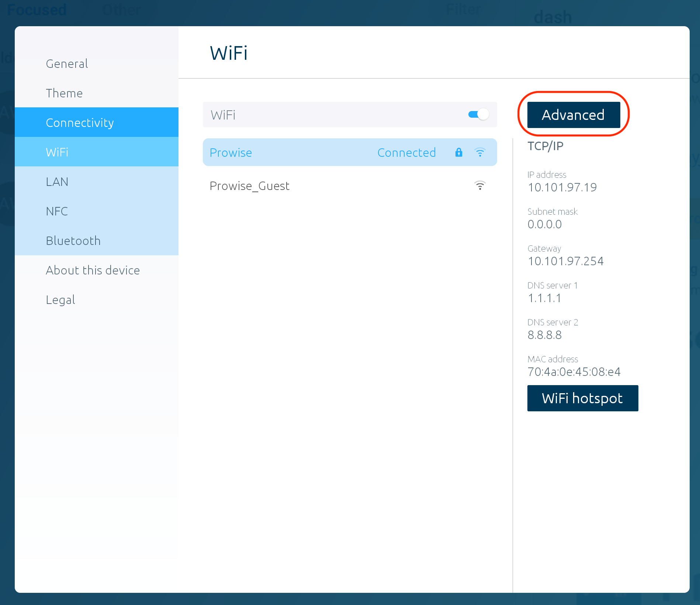Click the IP address value
700x605 pixels.
(562, 187)
